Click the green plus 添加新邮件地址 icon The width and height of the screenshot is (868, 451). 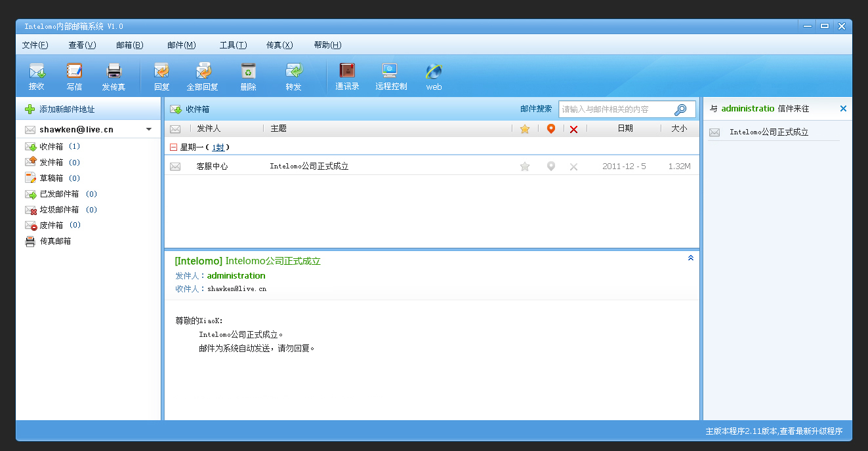(30, 109)
